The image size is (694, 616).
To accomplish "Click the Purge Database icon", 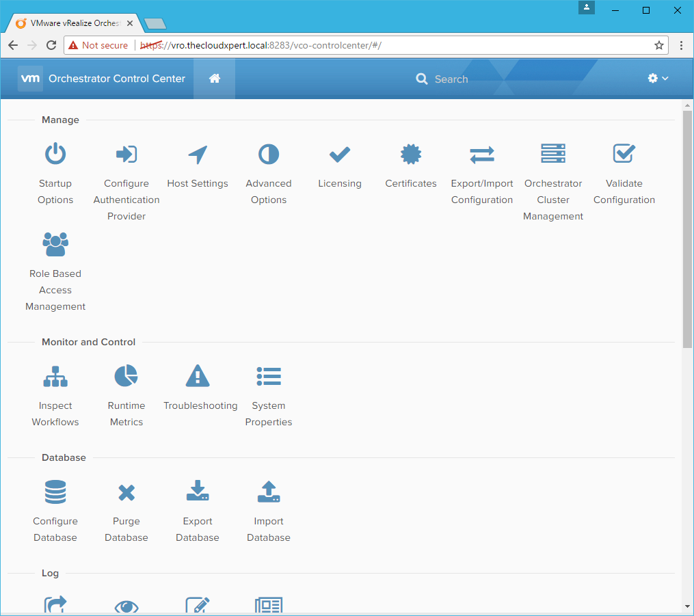I will pos(126,492).
